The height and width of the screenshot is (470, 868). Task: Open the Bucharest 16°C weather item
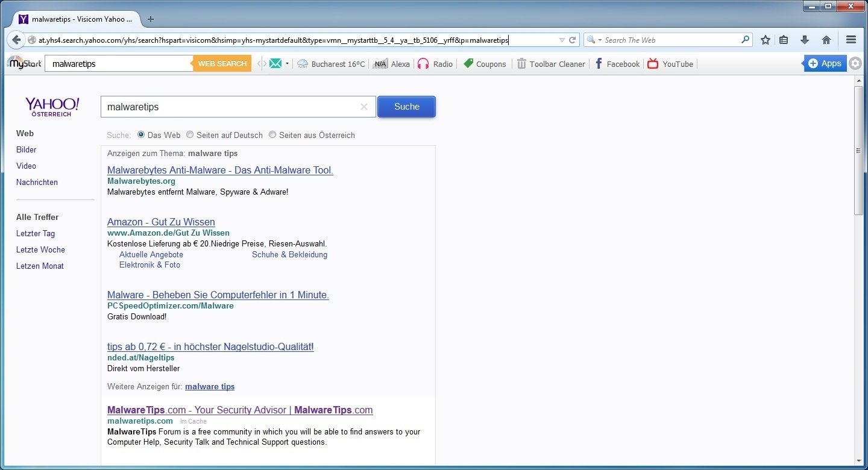tap(331, 64)
